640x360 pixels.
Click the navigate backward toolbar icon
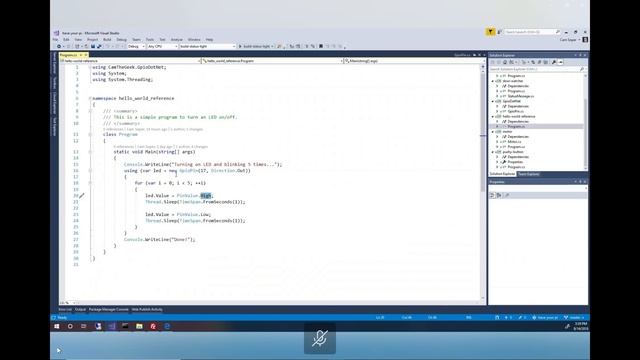point(59,47)
